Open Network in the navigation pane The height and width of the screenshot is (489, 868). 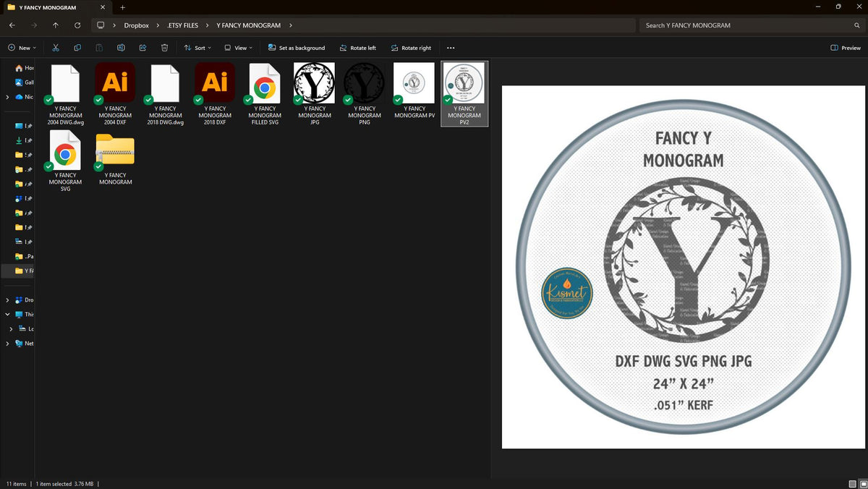point(25,343)
